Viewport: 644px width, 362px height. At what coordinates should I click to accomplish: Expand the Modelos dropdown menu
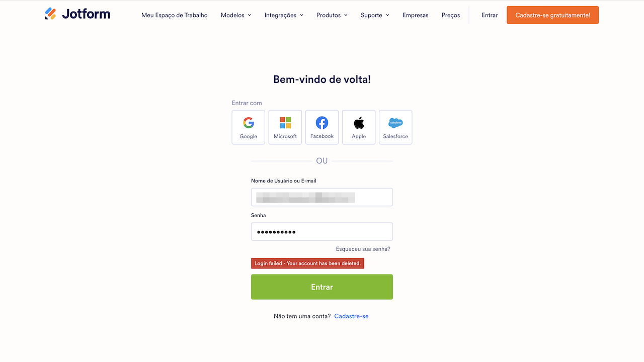click(x=236, y=15)
